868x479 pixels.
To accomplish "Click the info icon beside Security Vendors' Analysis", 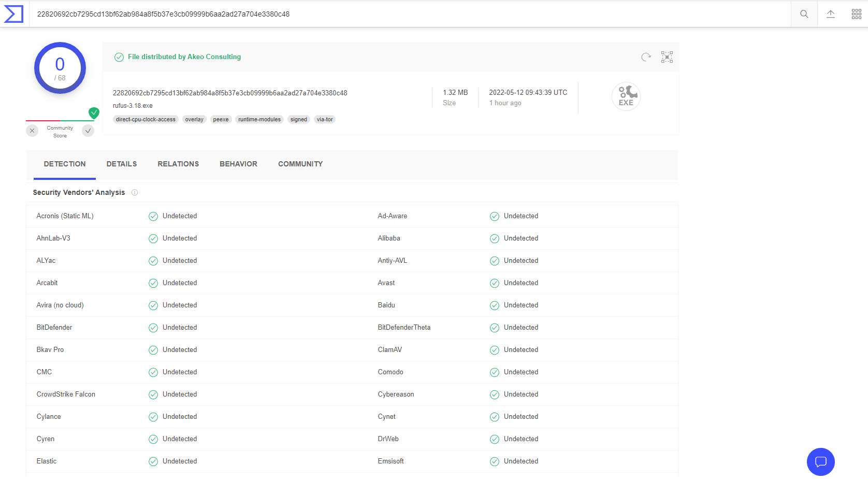I will pos(135,192).
